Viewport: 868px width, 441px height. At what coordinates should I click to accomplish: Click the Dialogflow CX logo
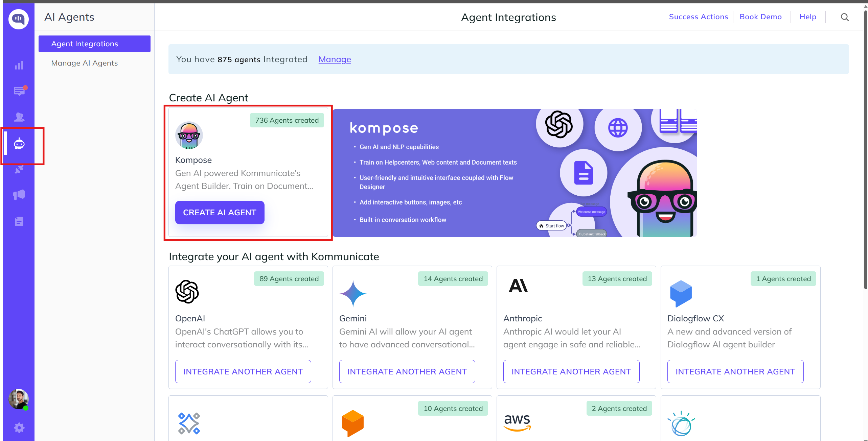(x=681, y=294)
